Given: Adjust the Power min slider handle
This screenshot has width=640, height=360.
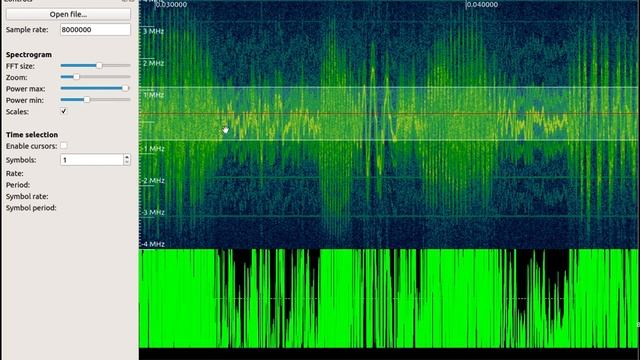Looking at the screenshot, I should click(87, 100).
